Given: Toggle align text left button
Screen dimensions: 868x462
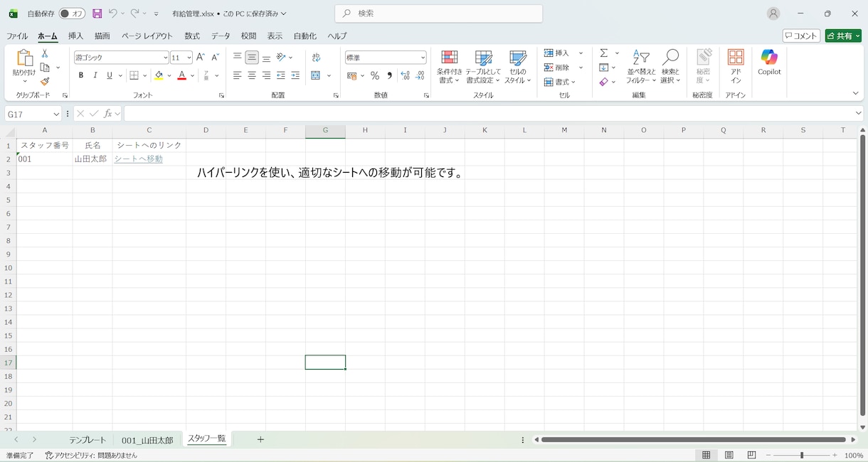Looking at the screenshot, I should [x=238, y=75].
